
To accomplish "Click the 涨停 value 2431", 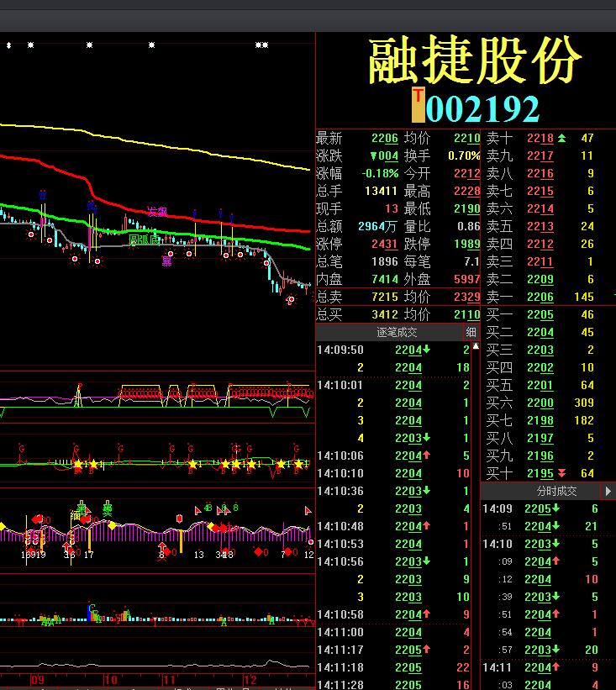I will [385, 245].
